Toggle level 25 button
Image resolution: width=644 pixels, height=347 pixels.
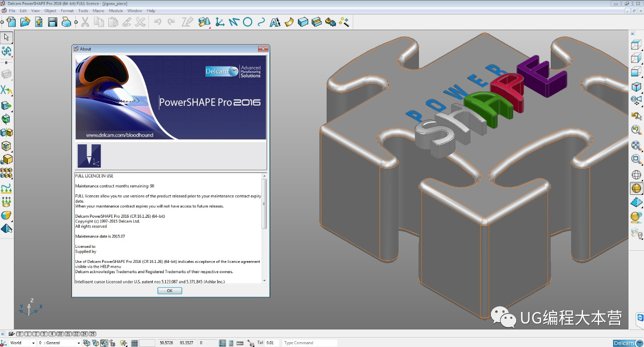[92, 334]
